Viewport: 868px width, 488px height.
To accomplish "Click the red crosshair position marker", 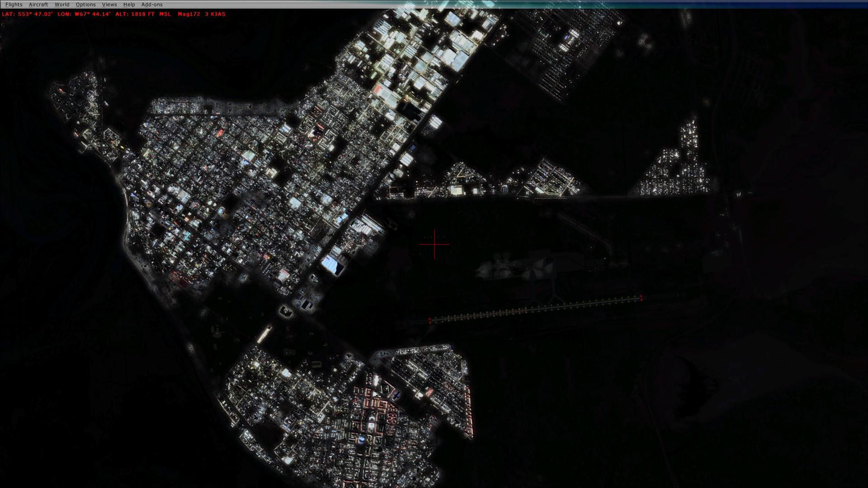I will [434, 244].
